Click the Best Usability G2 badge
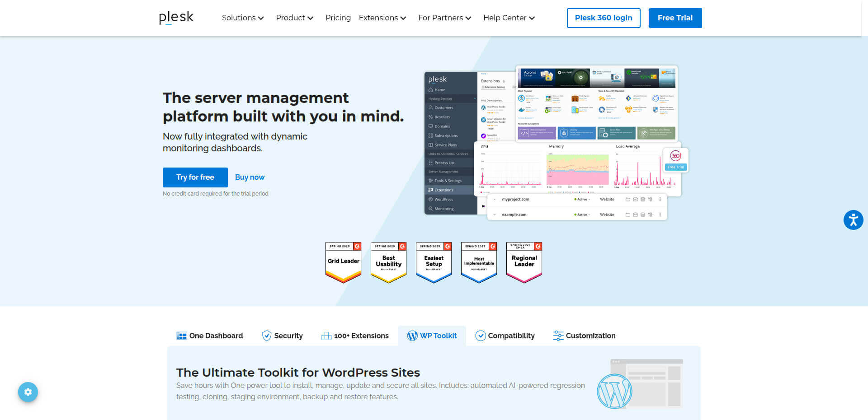Screen dimensions: 868x420 [x=388, y=262]
